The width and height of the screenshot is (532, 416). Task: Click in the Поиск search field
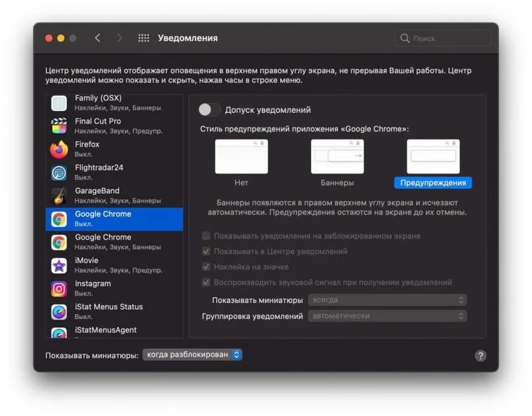tap(443, 38)
